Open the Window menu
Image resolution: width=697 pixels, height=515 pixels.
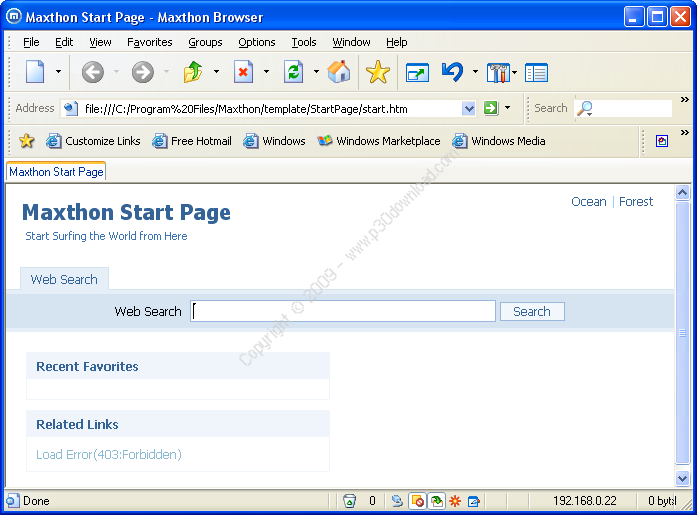pyautogui.click(x=351, y=42)
